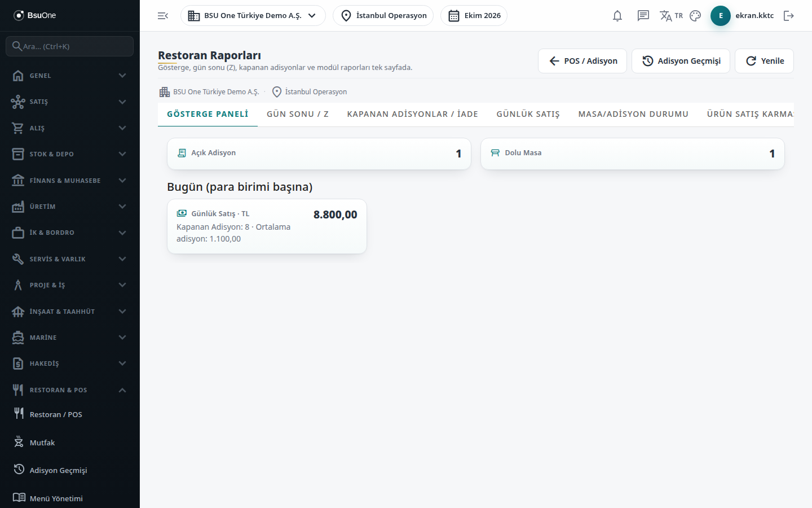Image resolution: width=812 pixels, height=508 pixels.
Task: Go back to POS / Adisyon
Action: (582, 61)
